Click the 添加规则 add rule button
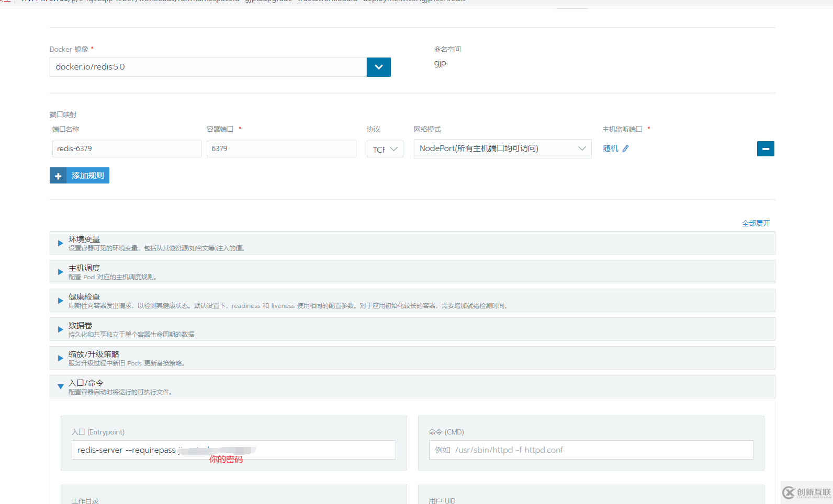The height and width of the screenshot is (504, 833). click(x=80, y=176)
